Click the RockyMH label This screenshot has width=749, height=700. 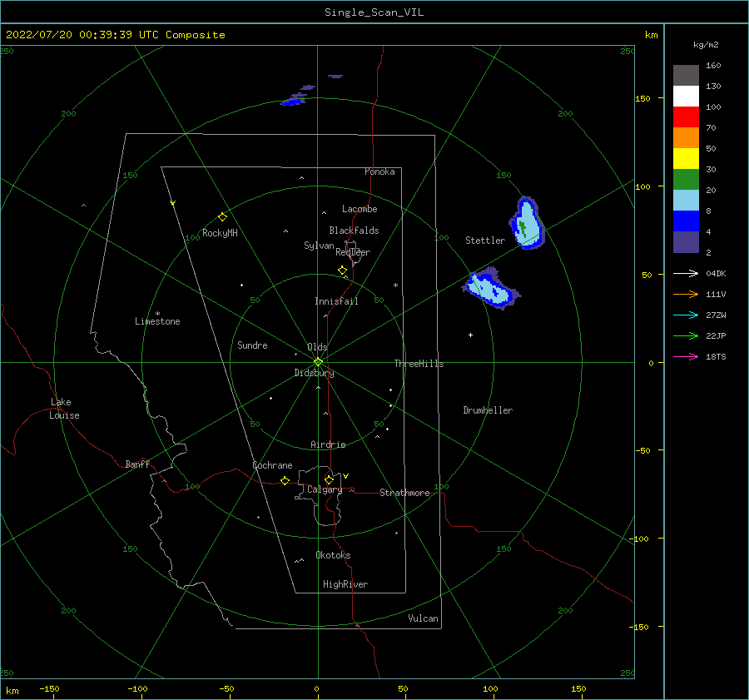[x=220, y=233]
